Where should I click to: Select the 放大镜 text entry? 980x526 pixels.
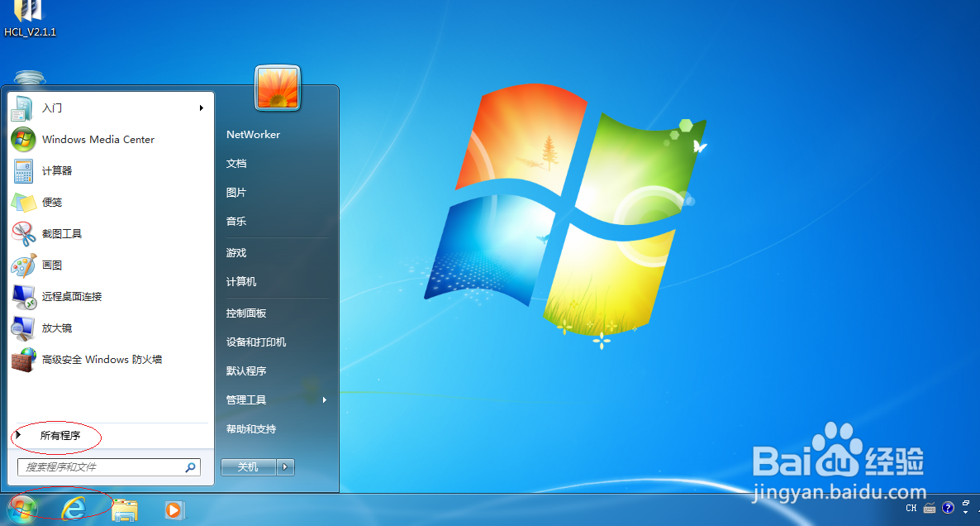(x=57, y=328)
